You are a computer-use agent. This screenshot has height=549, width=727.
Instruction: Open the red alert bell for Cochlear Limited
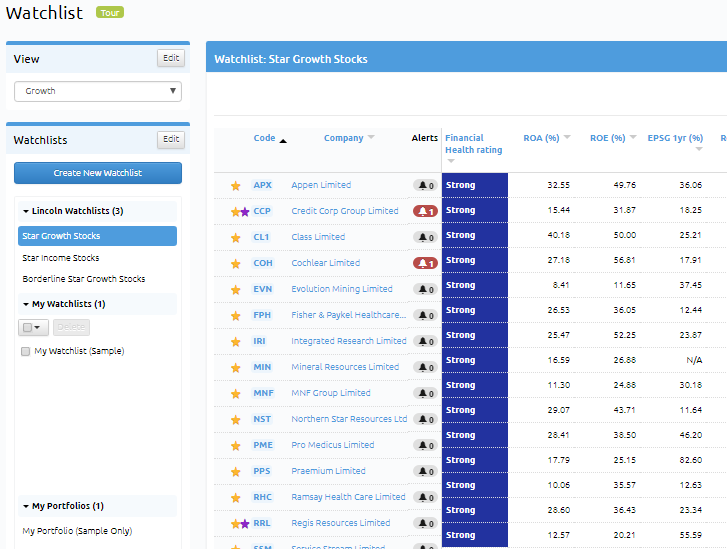click(425, 263)
